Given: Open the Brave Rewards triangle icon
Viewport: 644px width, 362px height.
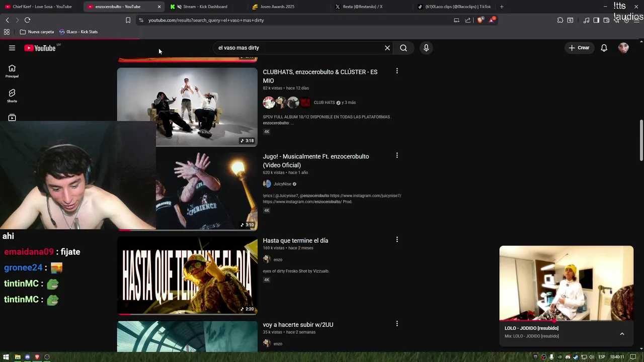Looking at the screenshot, I should 492,20.
